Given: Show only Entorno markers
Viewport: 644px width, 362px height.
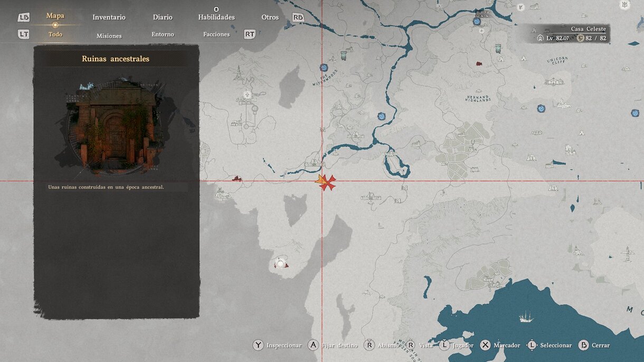Looking at the screenshot, I should 163,34.
